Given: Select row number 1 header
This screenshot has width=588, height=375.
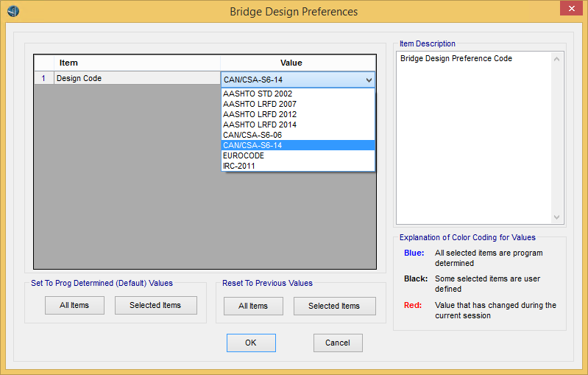Looking at the screenshot, I should click(x=44, y=78).
